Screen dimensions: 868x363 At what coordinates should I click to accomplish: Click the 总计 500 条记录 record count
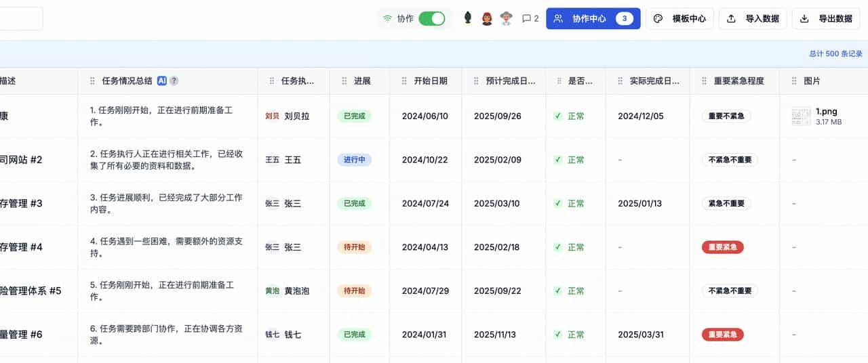[x=835, y=54]
